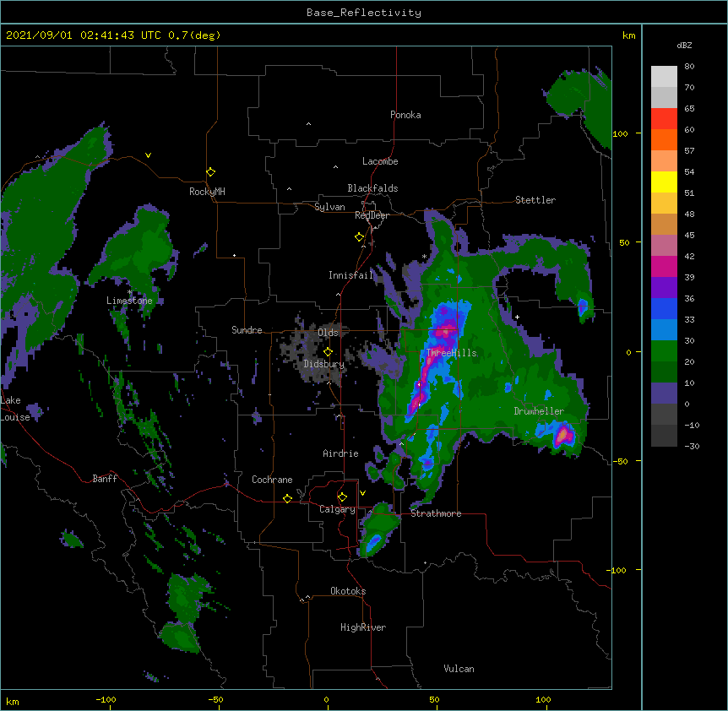
Task: Click the Sundre city label
Action: click(x=247, y=330)
